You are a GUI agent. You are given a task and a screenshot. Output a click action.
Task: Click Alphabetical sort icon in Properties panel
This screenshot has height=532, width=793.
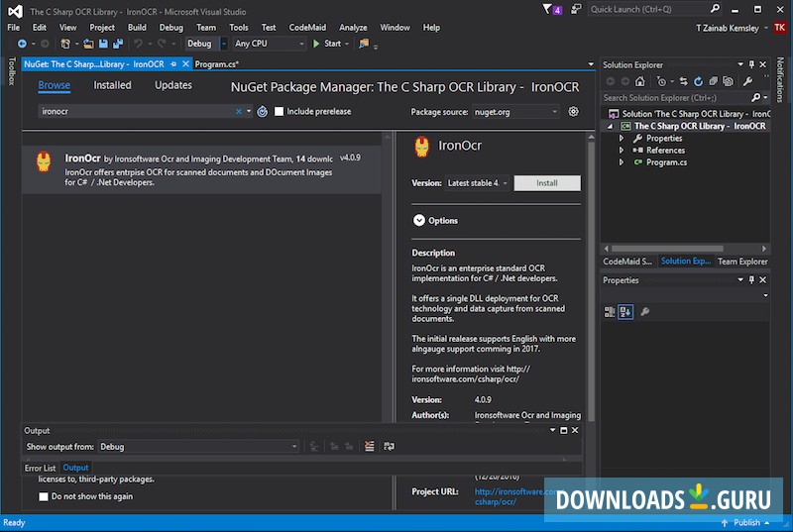625,311
